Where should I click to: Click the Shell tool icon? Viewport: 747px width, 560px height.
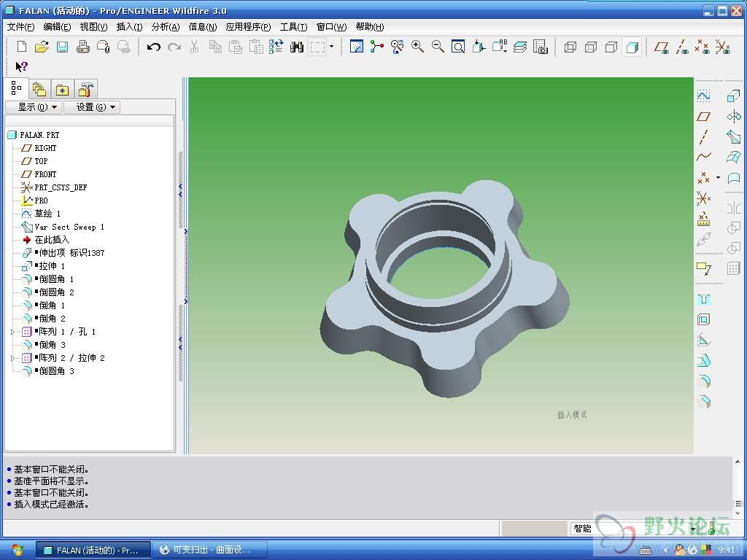pos(703,319)
